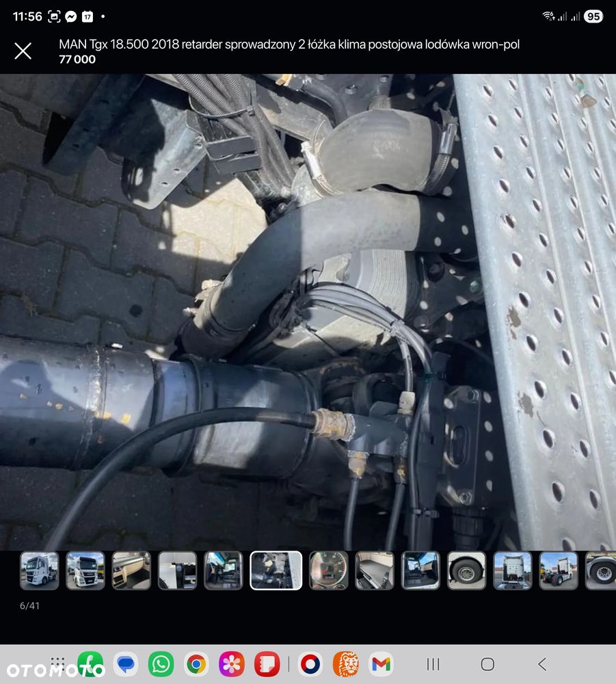
Task: Tap the price text 77 000
Action: (77, 60)
